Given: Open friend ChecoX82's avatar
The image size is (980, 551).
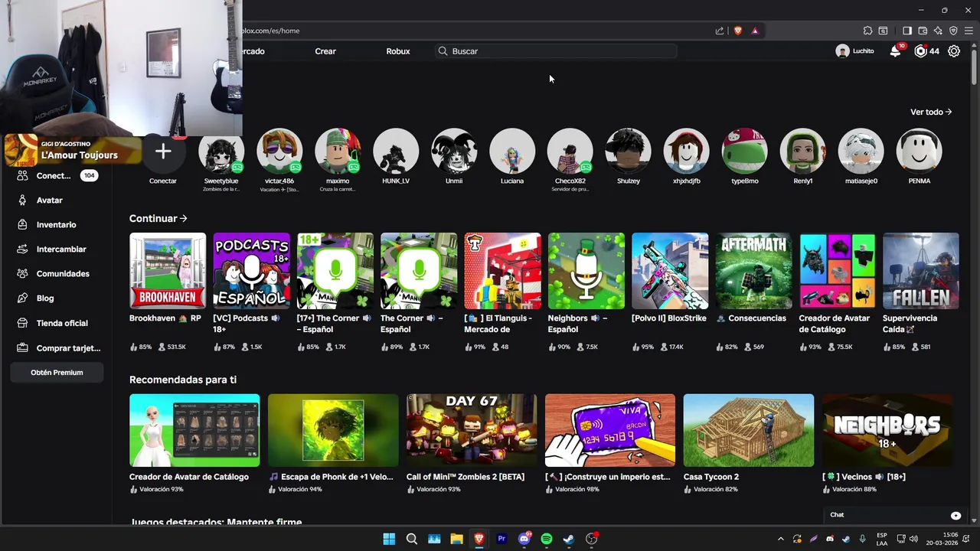Looking at the screenshot, I should point(570,151).
